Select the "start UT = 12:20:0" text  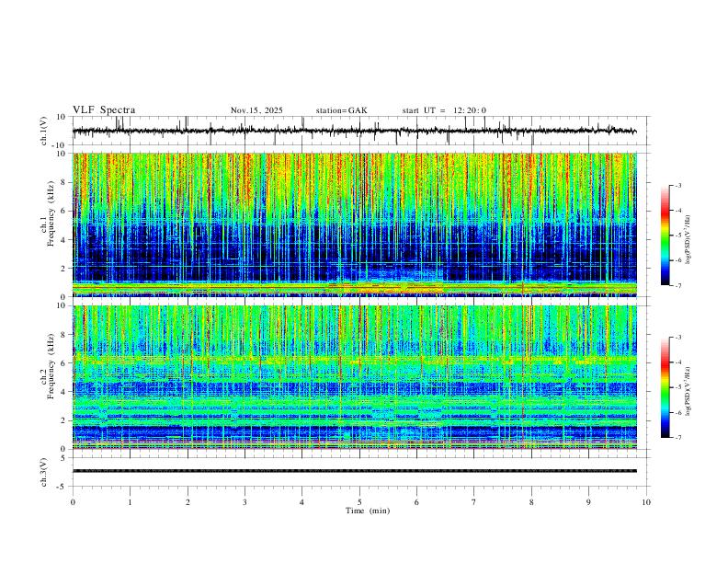pyautogui.click(x=444, y=110)
